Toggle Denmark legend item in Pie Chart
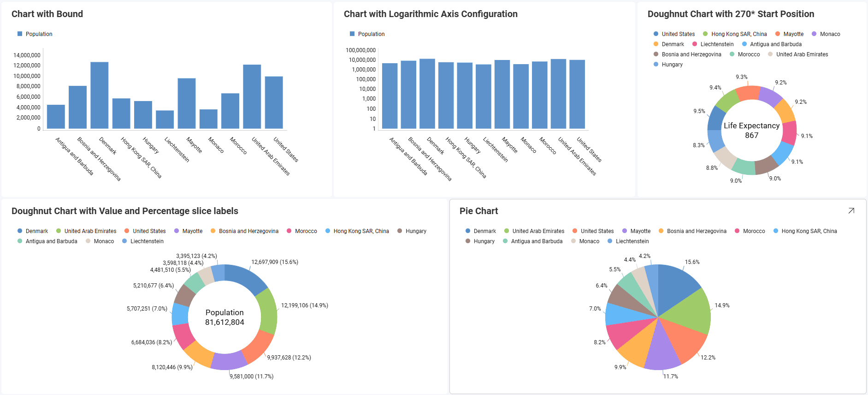 click(x=481, y=231)
